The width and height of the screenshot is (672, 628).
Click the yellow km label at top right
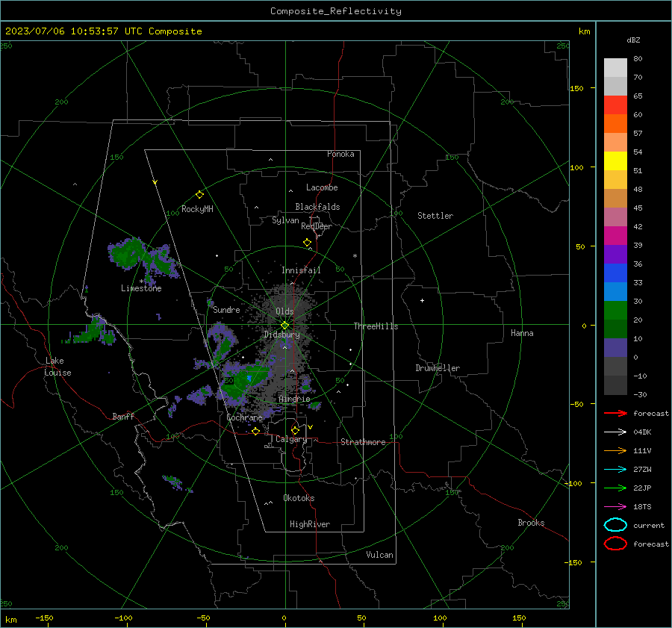[x=584, y=31]
